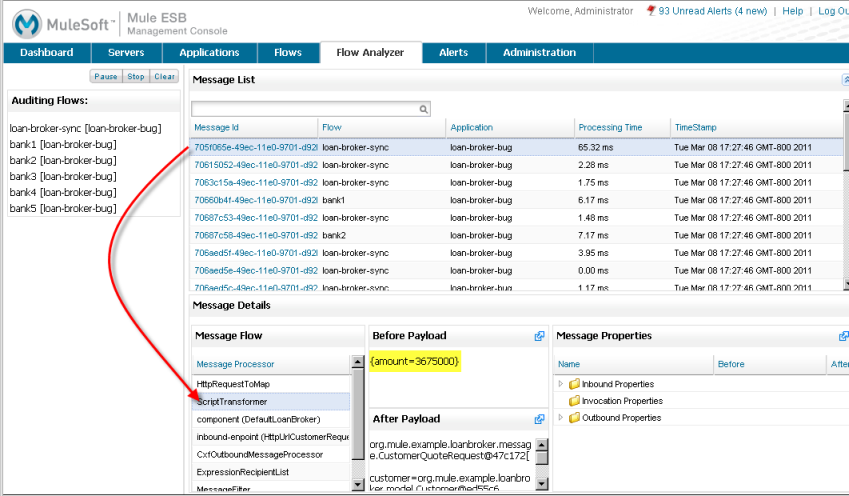Open Before Payload in pop-out window
This screenshot has width=849, height=496.
click(x=539, y=336)
